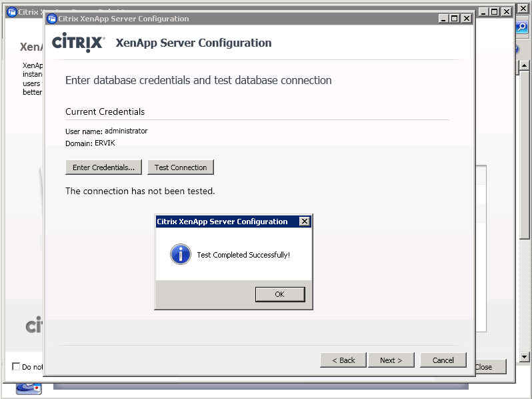Click the 'Test Completed Successfully!' message text
Screen dimensions: 532x399
(243, 255)
